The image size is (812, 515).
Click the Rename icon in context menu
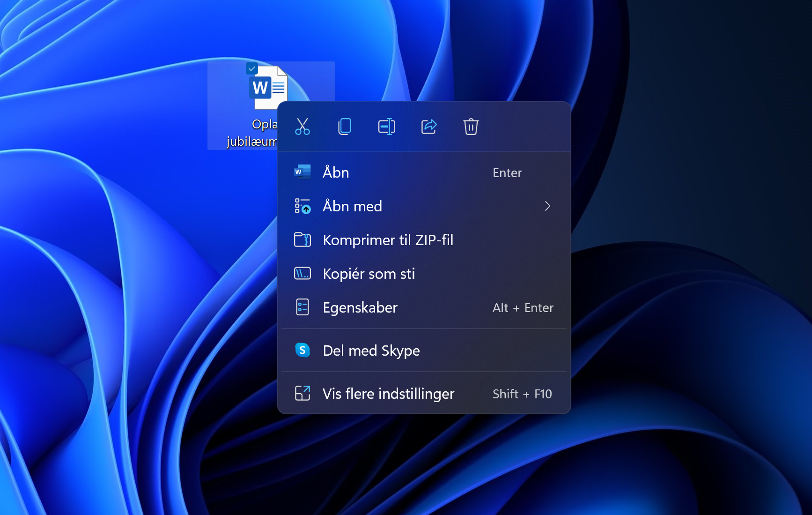[386, 127]
